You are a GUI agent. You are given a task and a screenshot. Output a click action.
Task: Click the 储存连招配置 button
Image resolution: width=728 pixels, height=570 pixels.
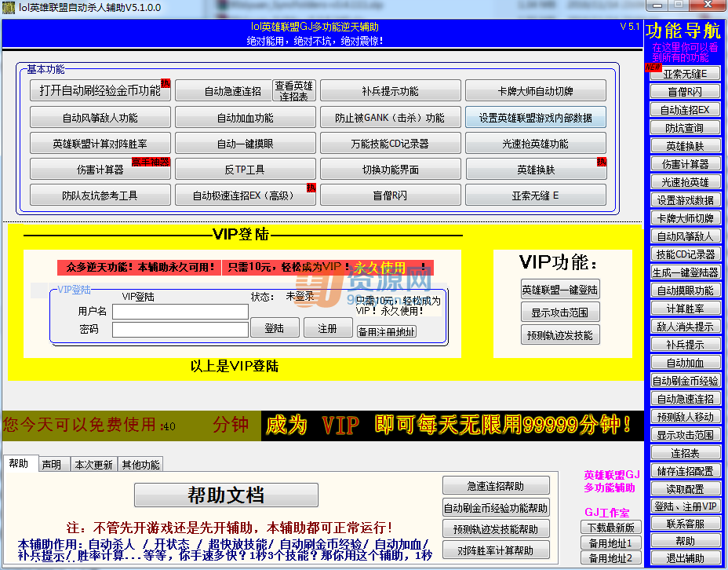(686, 471)
